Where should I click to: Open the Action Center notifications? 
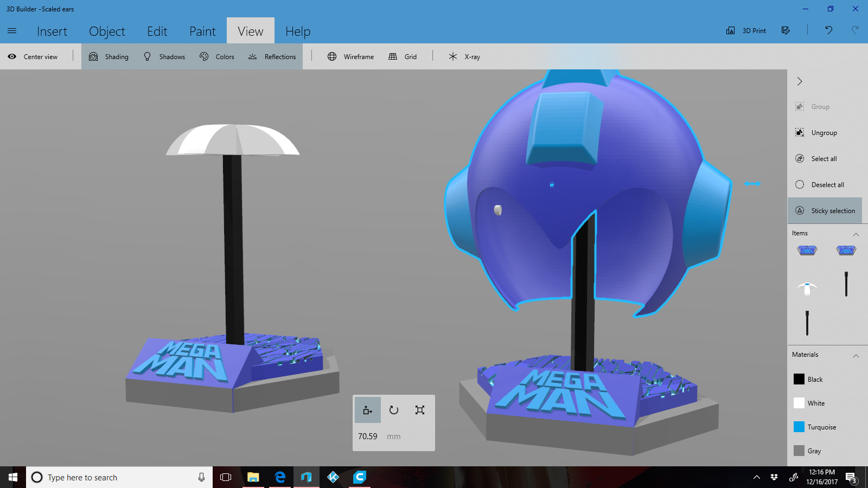coord(851,478)
